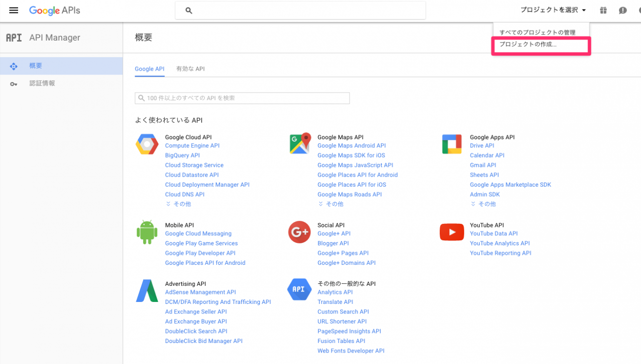The height and width of the screenshot is (364, 641).
Task: Open Google Play Developer API link
Action: pyautogui.click(x=200, y=253)
